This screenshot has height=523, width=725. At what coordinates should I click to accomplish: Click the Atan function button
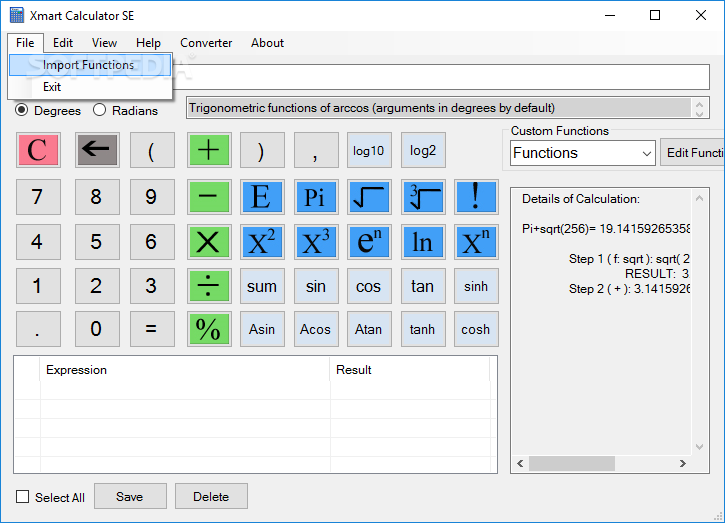[369, 329]
